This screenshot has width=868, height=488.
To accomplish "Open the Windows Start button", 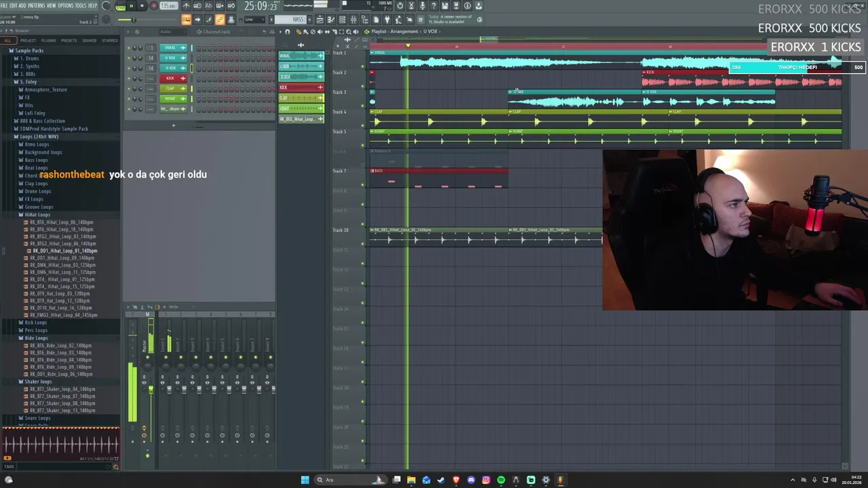I will pos(304,480).
